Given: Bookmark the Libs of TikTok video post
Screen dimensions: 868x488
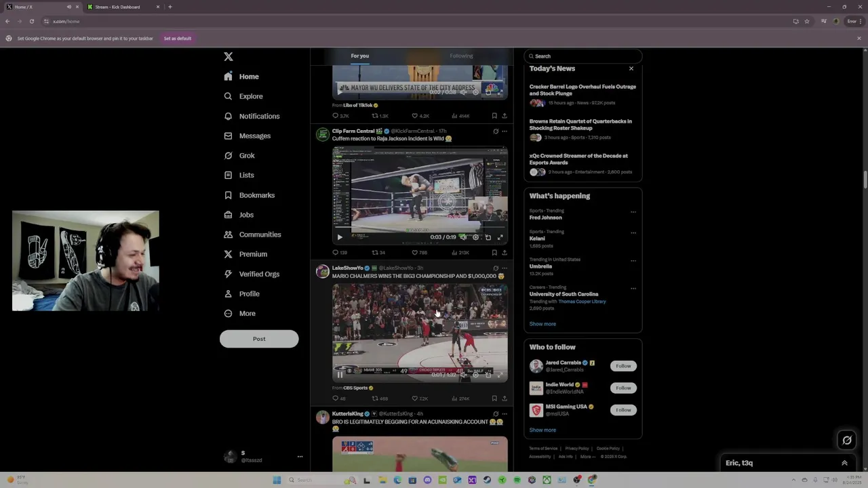Looking at the screenshot, I should tap(494, 116).
